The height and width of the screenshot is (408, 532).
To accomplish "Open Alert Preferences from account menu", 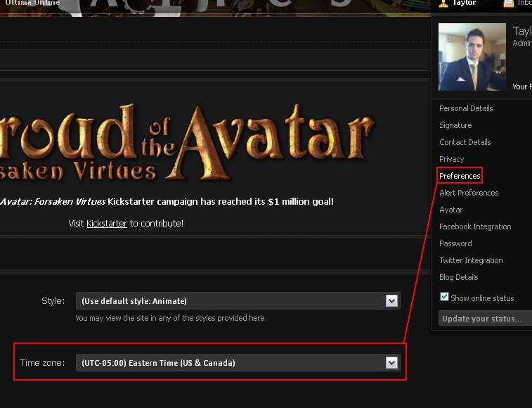I will click(x=469, y=193).
